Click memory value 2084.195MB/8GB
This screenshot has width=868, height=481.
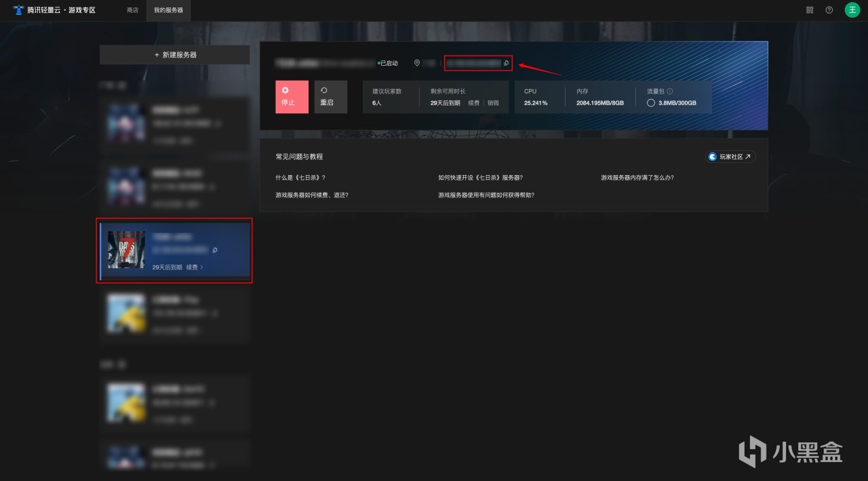coord(599,103)
